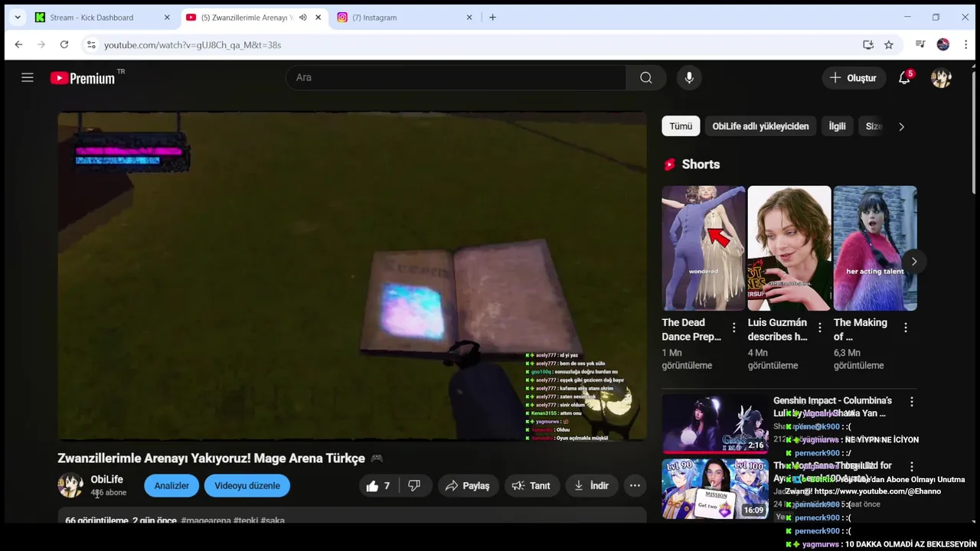Start voice search with the microphone icon

point(689,77)
